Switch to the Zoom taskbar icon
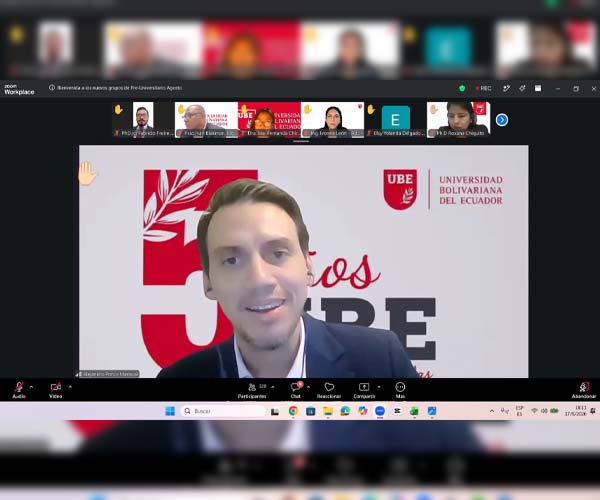Image resolution: width=600 pixels, height=500 pixels. 380,411
